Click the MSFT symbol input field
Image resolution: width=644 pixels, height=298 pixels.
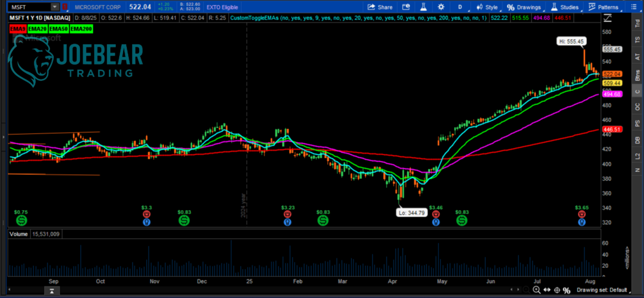(29, 7)
